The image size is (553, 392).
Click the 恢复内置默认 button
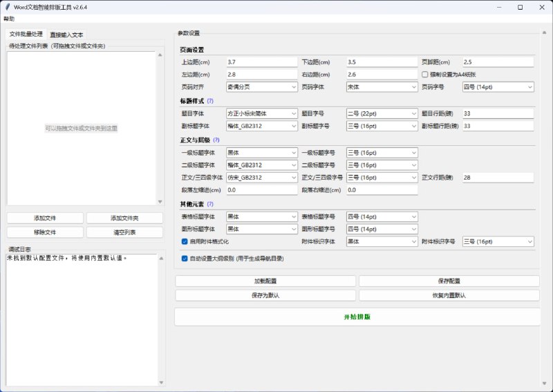point(449,295)
